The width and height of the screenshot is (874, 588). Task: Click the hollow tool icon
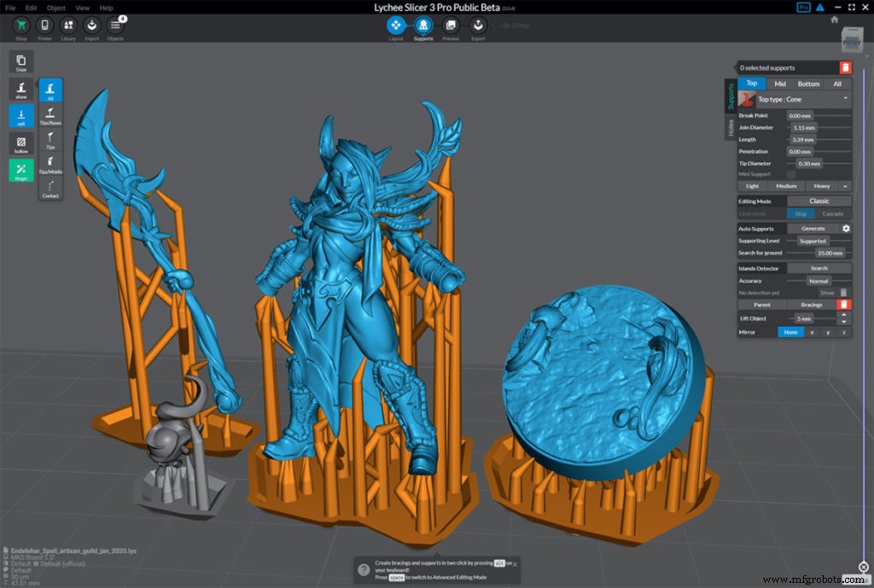coord(20,142)
